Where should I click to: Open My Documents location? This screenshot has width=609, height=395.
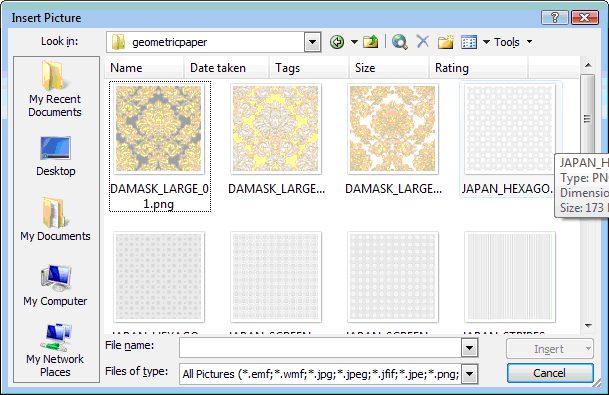tap(55, 219)
